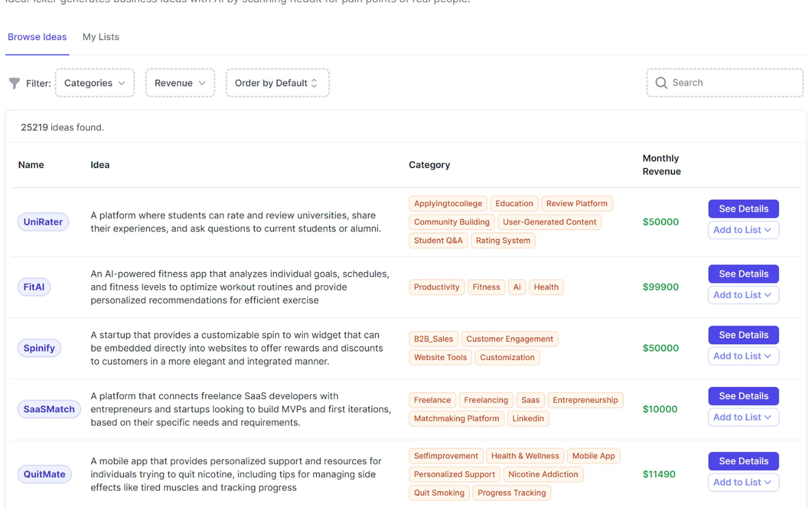This screenshot has width=812, height=508.
Task: See Details for FitAI idea
Action: tap(743, 274)
